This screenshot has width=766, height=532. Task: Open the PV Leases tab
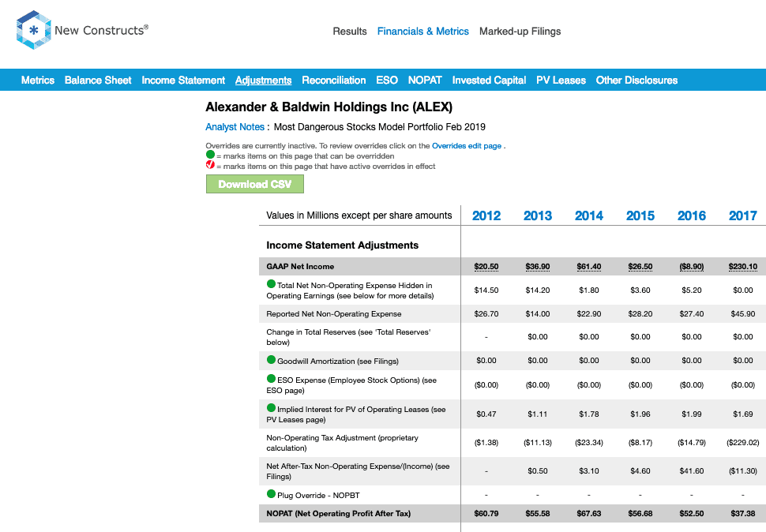click(x=561, y=80)
